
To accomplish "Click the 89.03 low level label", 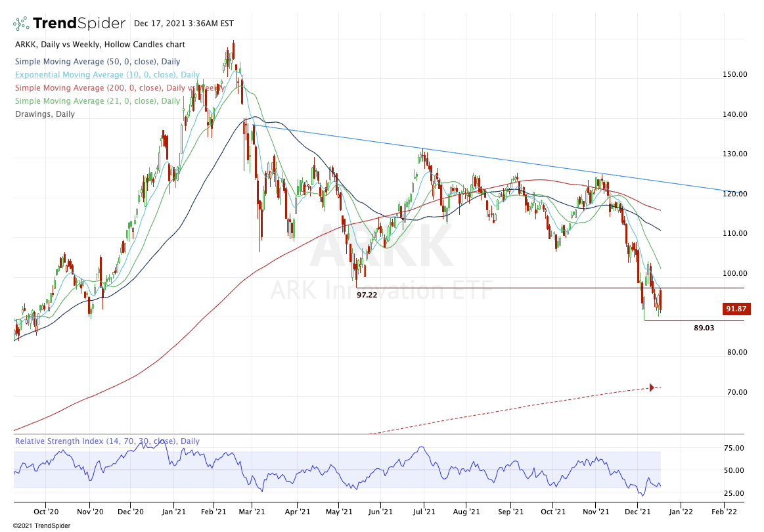I will (x=704, y=328).
